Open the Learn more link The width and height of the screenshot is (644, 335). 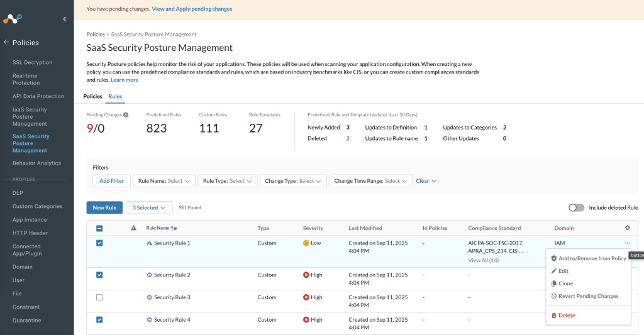125,80
